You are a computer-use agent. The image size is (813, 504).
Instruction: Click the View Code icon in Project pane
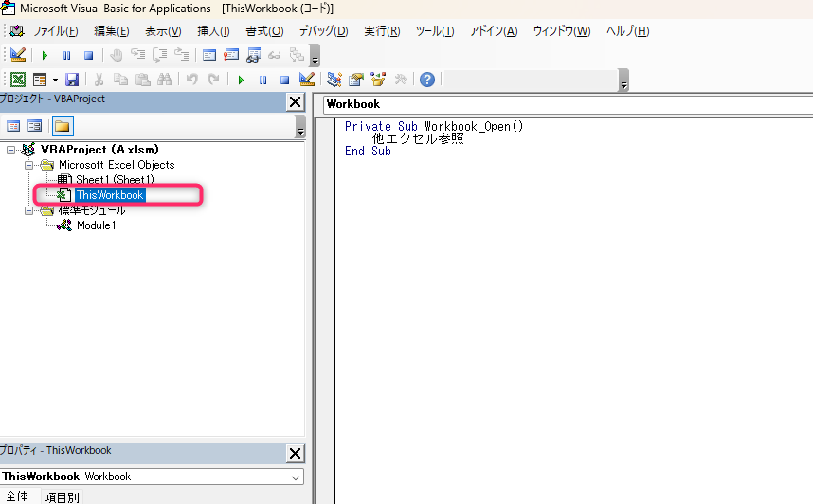tap(13, 126)
